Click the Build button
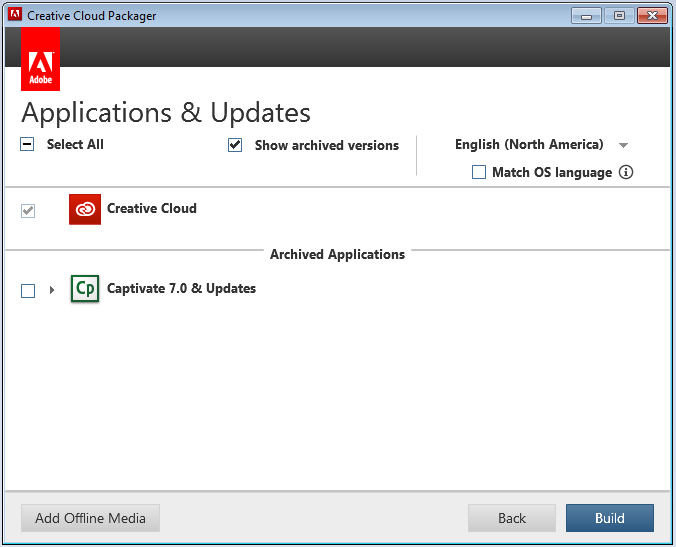 tap(610, 518)
